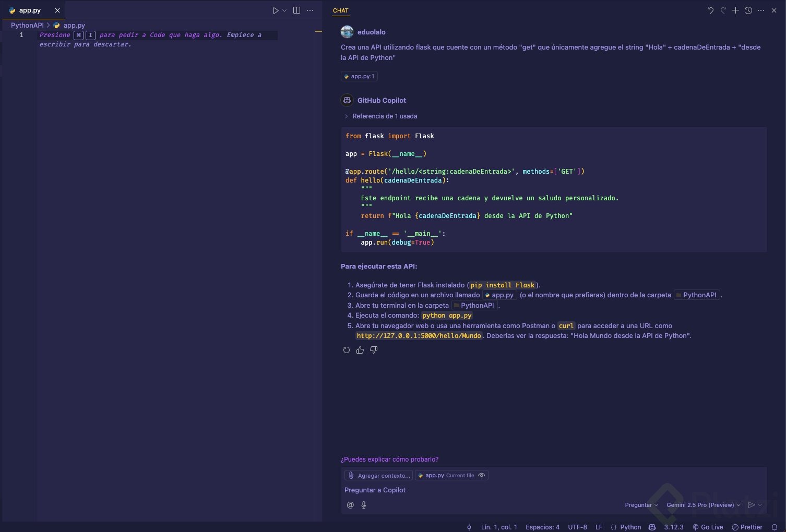Close the chat panel
Screen dimensions: 786x532
tap(774, 10)
